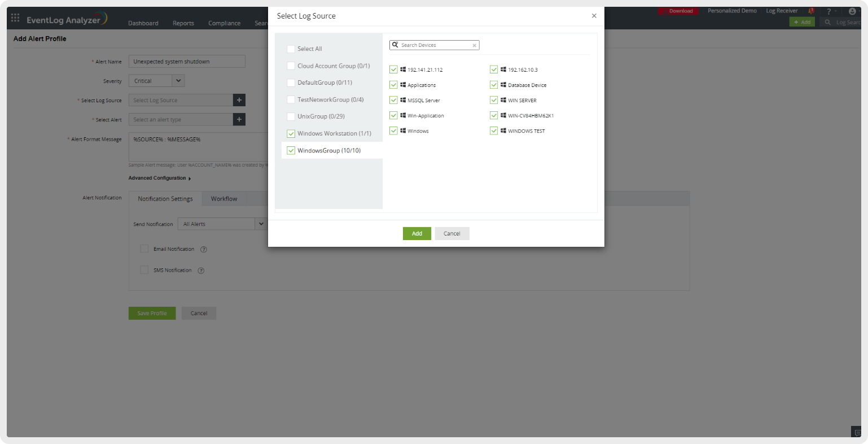Click the Windows icon beside WINDOWS TEST
868x444 pixels.
point(503,130)
